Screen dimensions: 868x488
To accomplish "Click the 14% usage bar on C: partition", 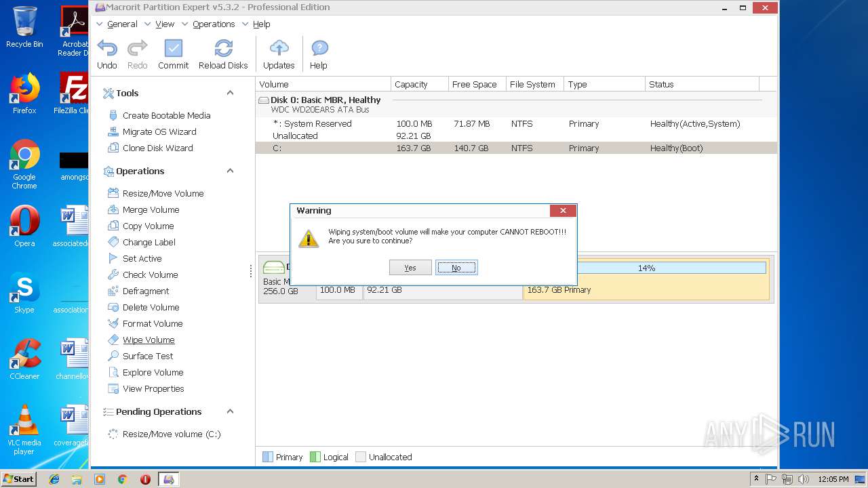I will pos(646,268).
